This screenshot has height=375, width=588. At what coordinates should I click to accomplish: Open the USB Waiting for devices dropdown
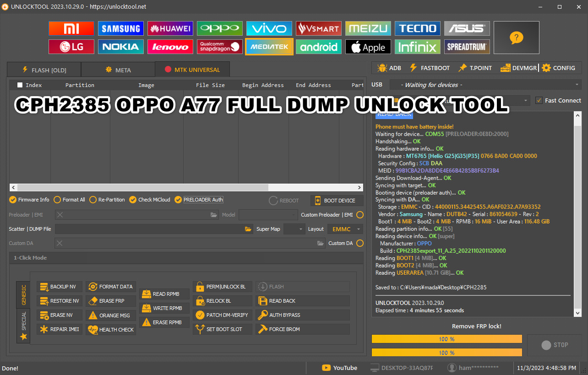point(485,85)
